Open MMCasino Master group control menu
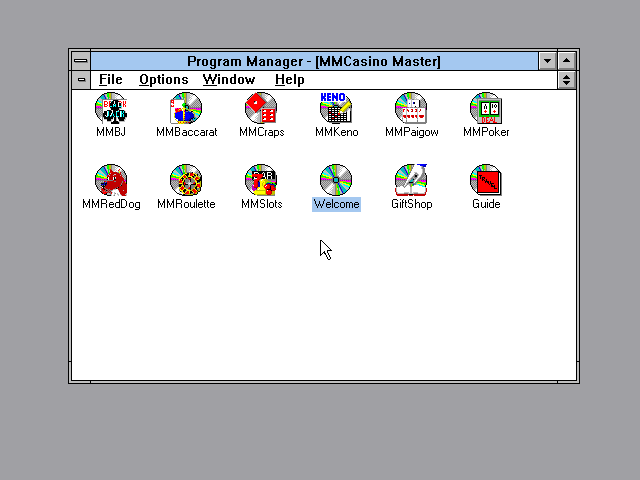The width and height of the screenshot is (640, 480). tap(81, 80)
